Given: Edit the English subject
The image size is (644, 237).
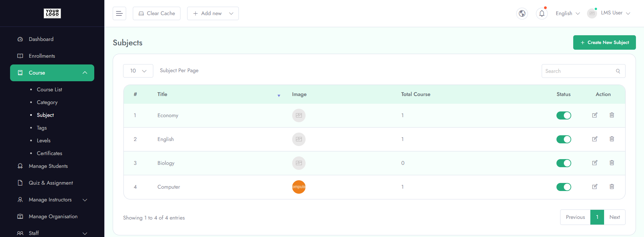Looking at the screenshot, I should pos(595,139).
